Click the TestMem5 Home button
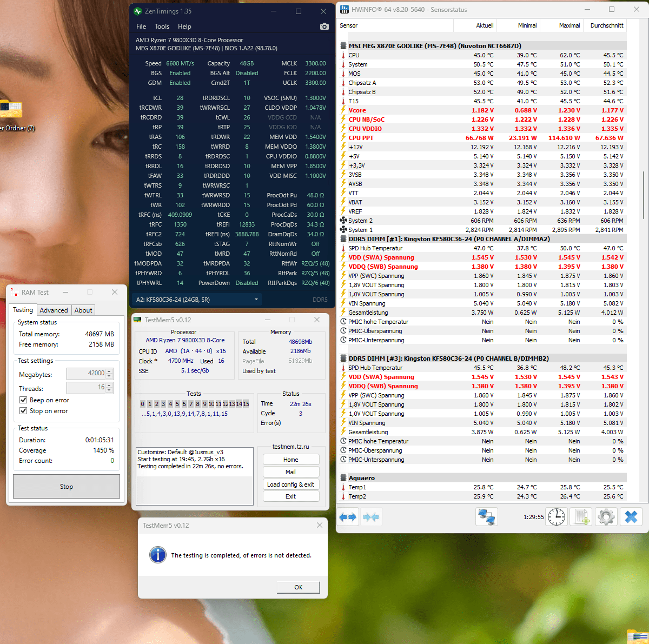Viewport: 649px width, 644px height. point(291,460)
